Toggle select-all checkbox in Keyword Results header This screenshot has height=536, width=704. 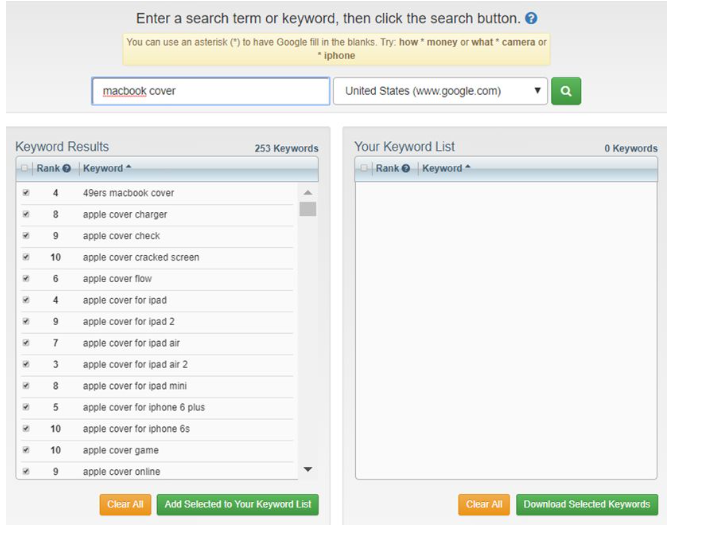tap(24, 168)
